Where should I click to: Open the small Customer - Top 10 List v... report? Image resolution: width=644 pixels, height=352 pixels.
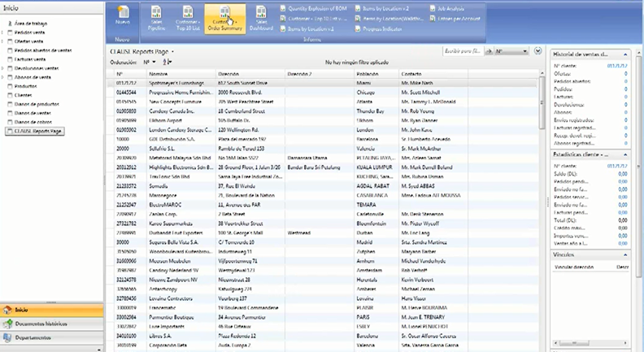[x=313, y=19]
